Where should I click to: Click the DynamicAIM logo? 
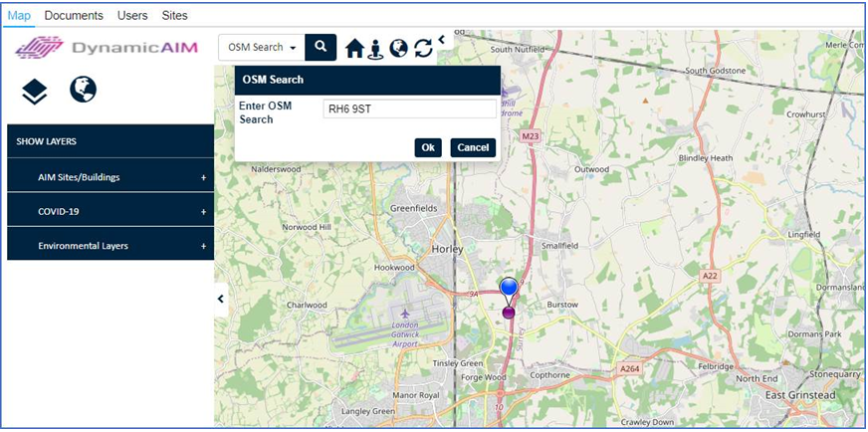click(107, 48)
